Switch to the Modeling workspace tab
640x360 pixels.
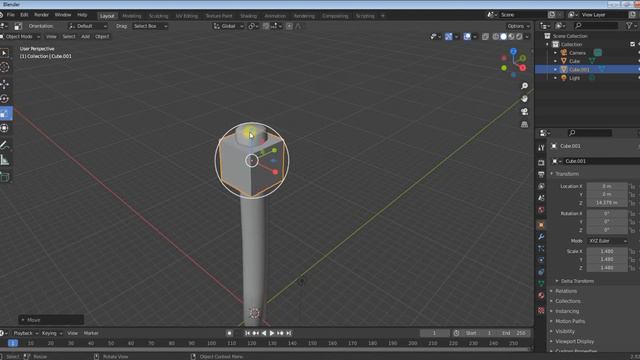(131, 16)
